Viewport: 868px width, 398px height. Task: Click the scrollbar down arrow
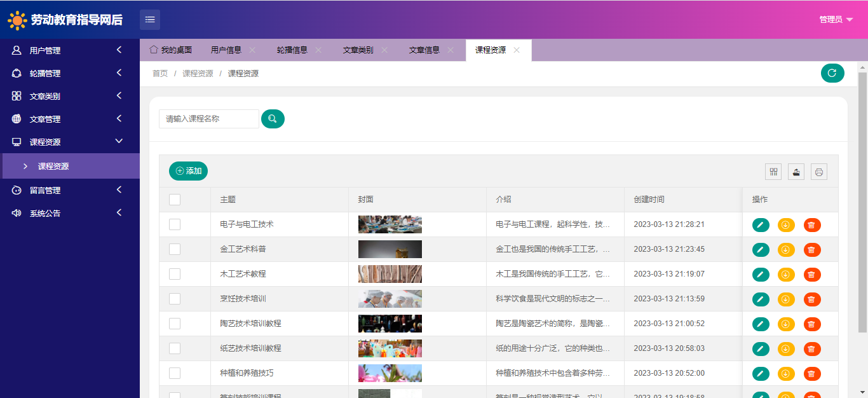tap(862, 392)
